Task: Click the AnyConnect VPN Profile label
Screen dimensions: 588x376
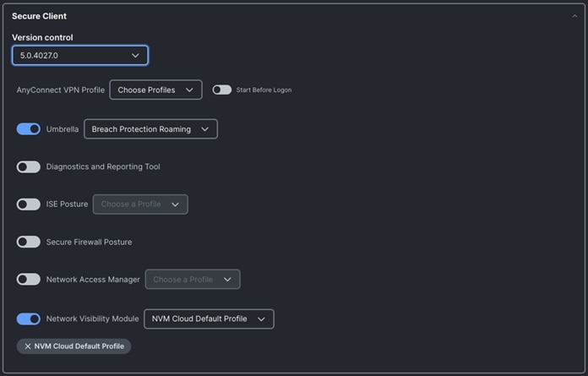Action: 60,90
